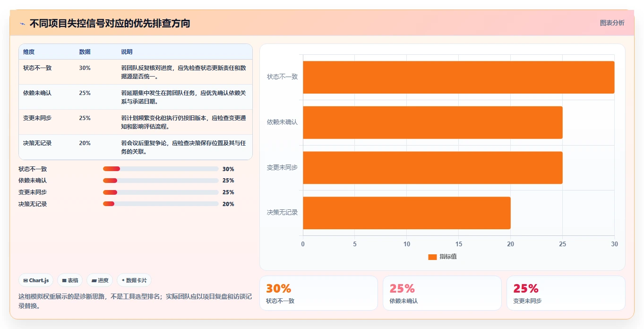Click the 决策无记录 chart bar

click(x=406, y=213)
